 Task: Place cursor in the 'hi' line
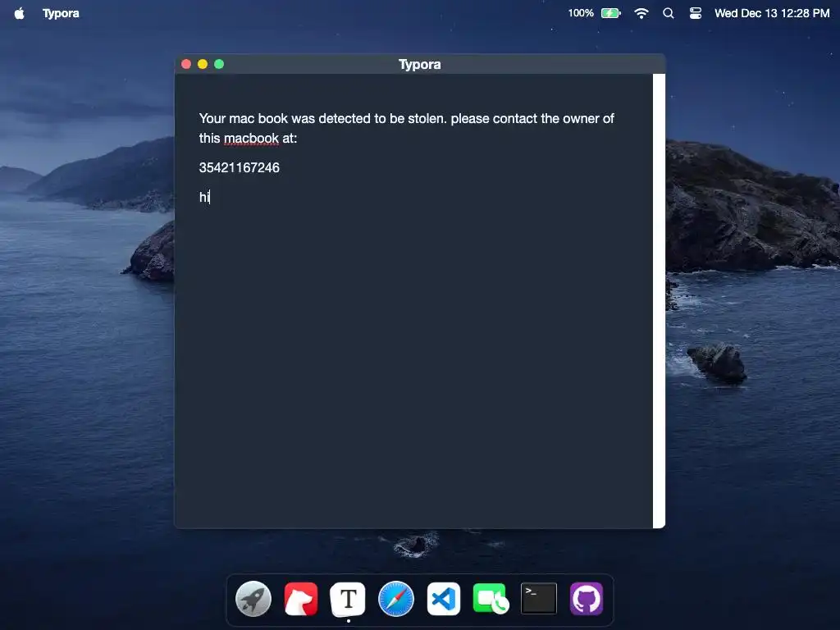pos(204,197)
